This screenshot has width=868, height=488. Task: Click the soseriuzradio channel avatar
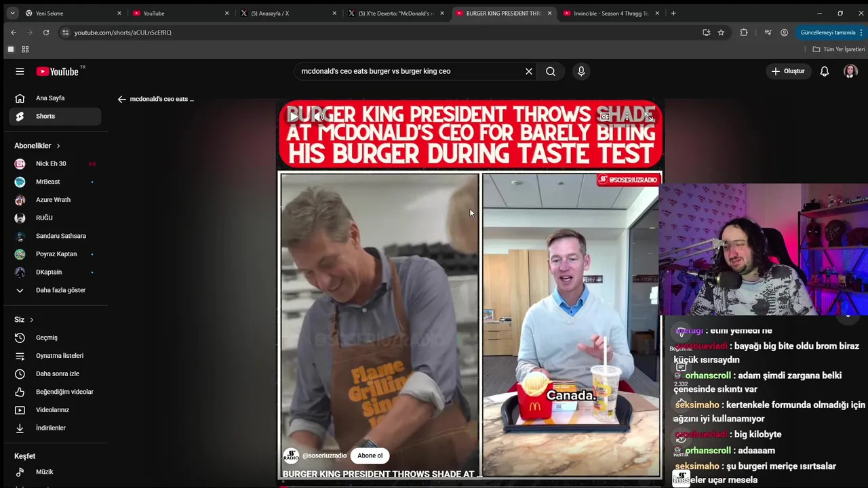point(291,455)
